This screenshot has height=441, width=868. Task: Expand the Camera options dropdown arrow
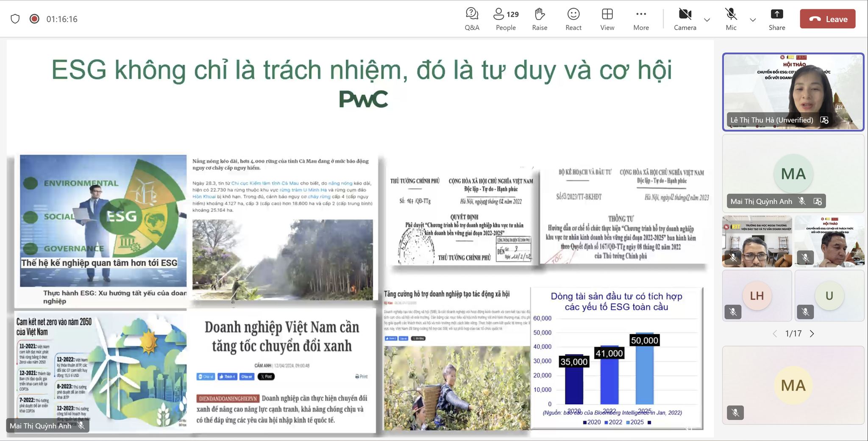(x=707, y=20)
